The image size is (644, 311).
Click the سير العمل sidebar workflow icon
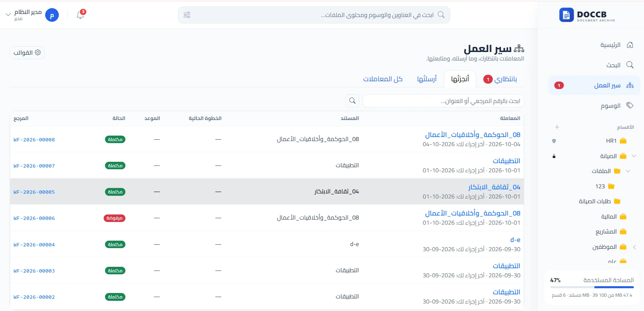630,85
